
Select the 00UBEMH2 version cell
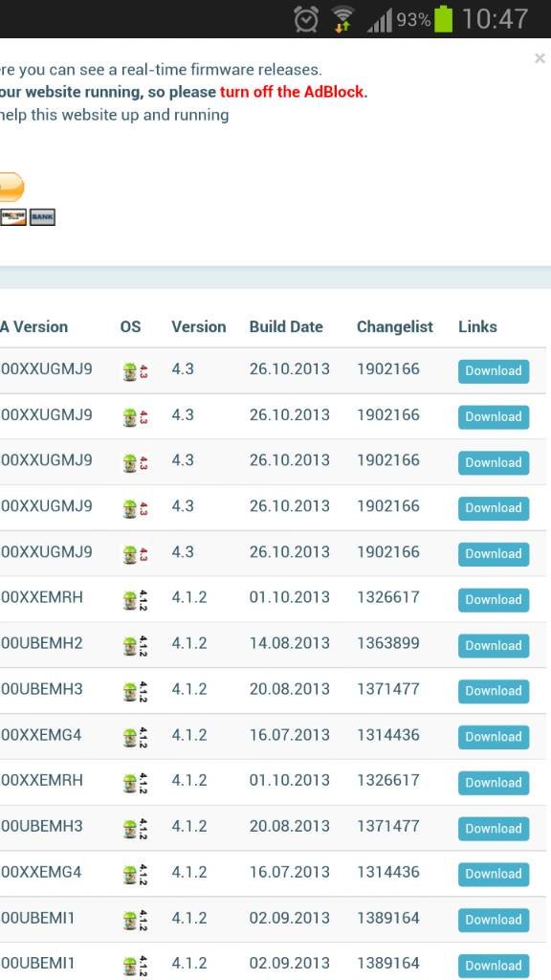click(42, 643)
